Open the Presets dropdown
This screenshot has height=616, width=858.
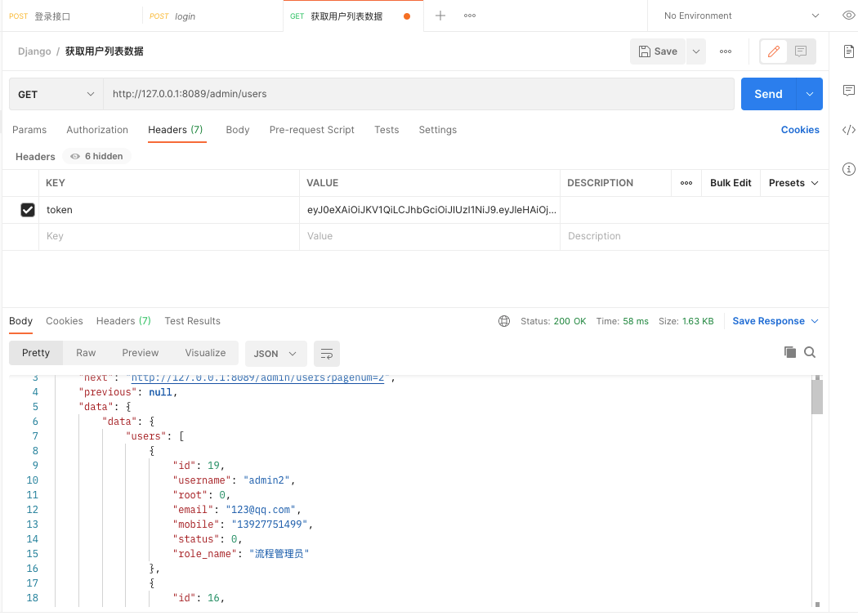[x=793, y=183]
